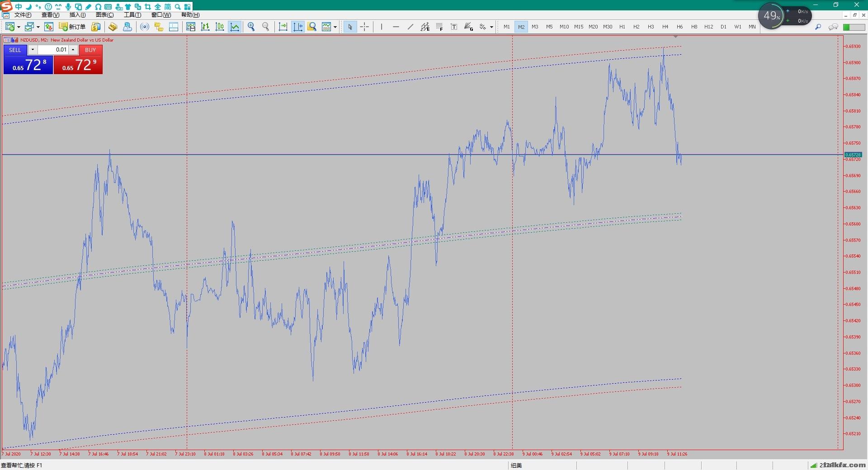Switch timeframe to W1
The width and height of the screenshot is (868, 470).
738,27
